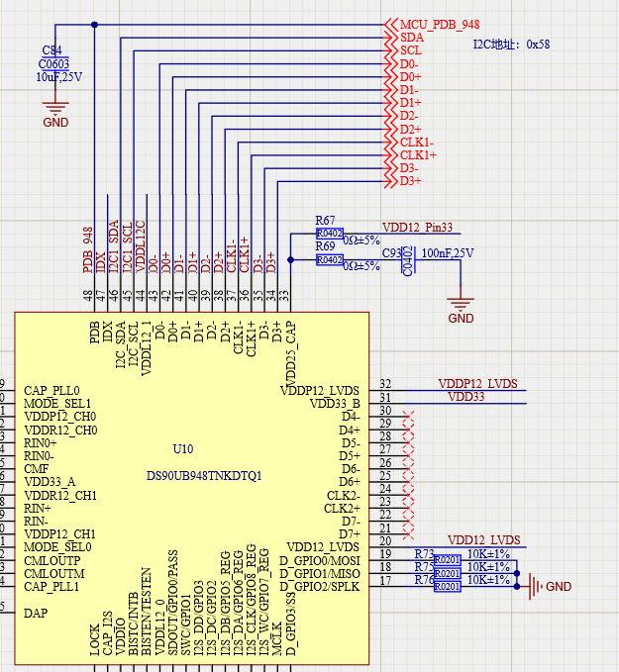The height and width of the screenshot is (672, 619).
Task: Click the junction dot on the MCU_PDB_948 wire
Action: 95,25
